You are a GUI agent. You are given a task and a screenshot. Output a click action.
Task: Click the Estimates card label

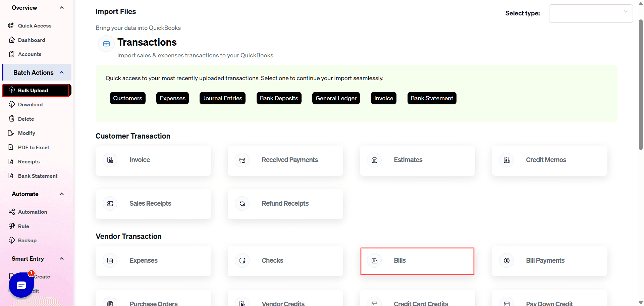tap(408, 160)
